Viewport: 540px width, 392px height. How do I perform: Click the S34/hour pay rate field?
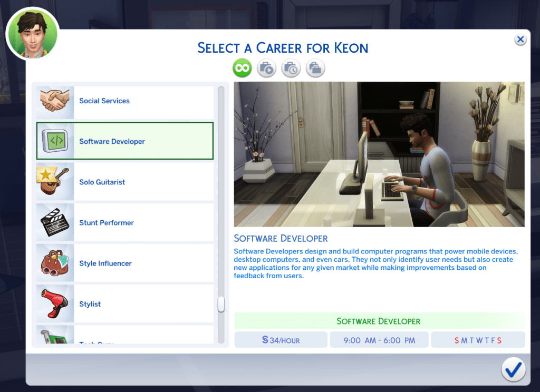coord(281,339)
